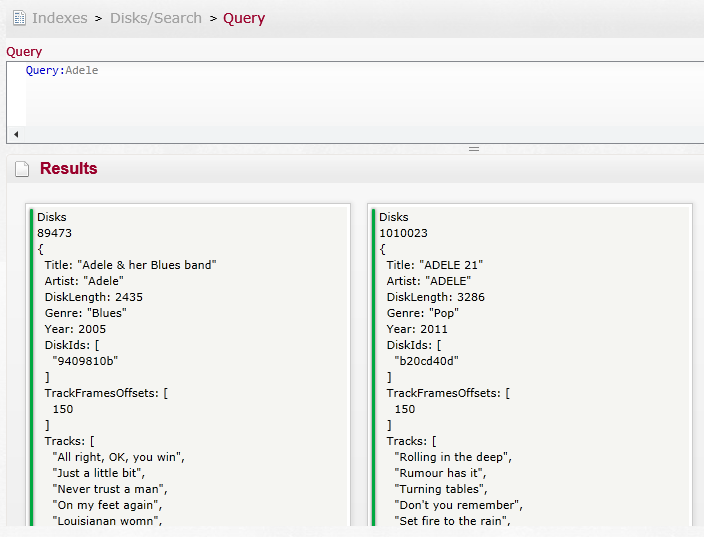Select the title "Adele & her Blues band"
Image resolution: width=704 pixels, height=537 pixels.
130,265
